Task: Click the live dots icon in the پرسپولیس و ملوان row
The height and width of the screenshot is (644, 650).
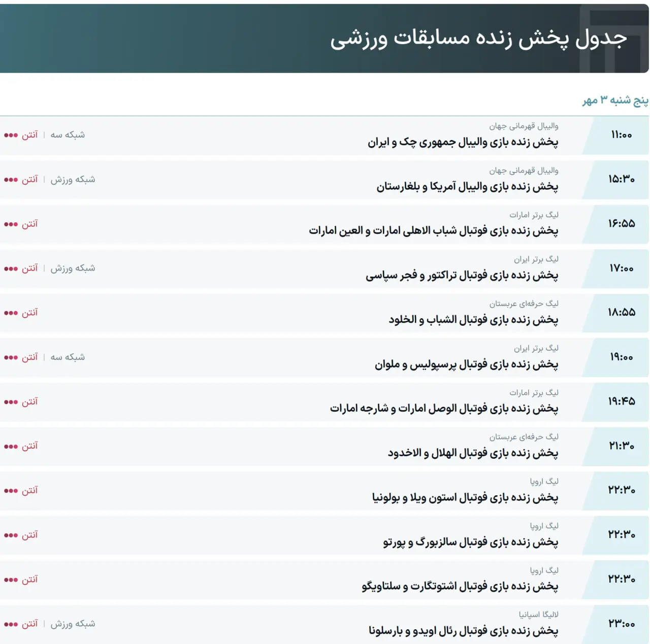Action: pos(11,357)
